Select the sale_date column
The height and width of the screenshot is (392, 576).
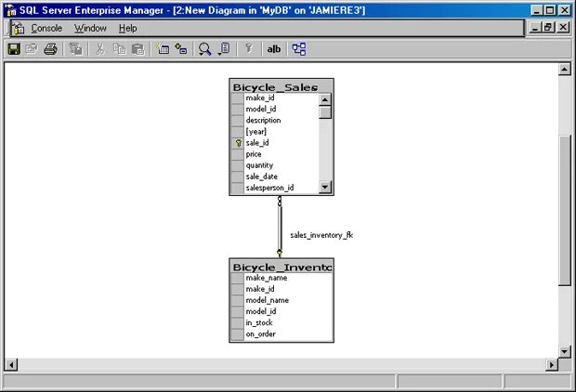point(262,176)
